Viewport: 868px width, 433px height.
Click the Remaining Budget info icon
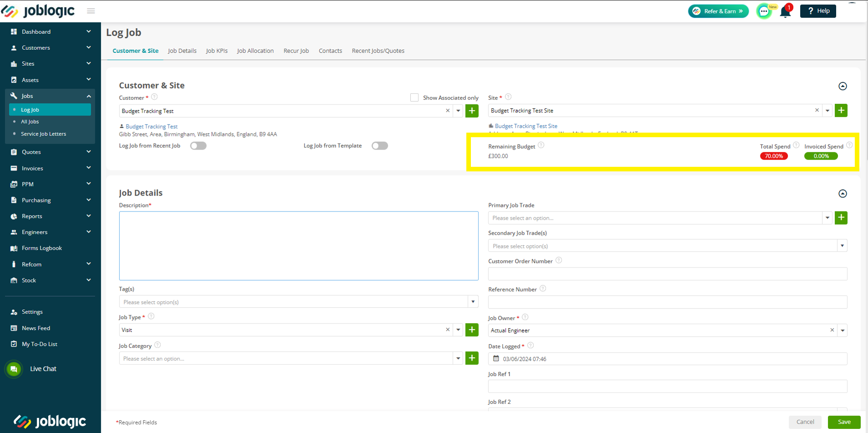(x=541, y=145)
